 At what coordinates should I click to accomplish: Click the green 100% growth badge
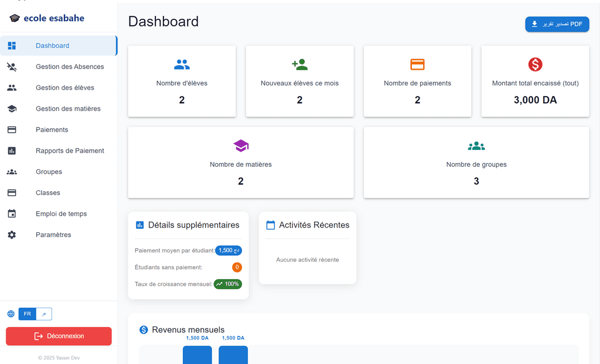(x=228, y=284)
